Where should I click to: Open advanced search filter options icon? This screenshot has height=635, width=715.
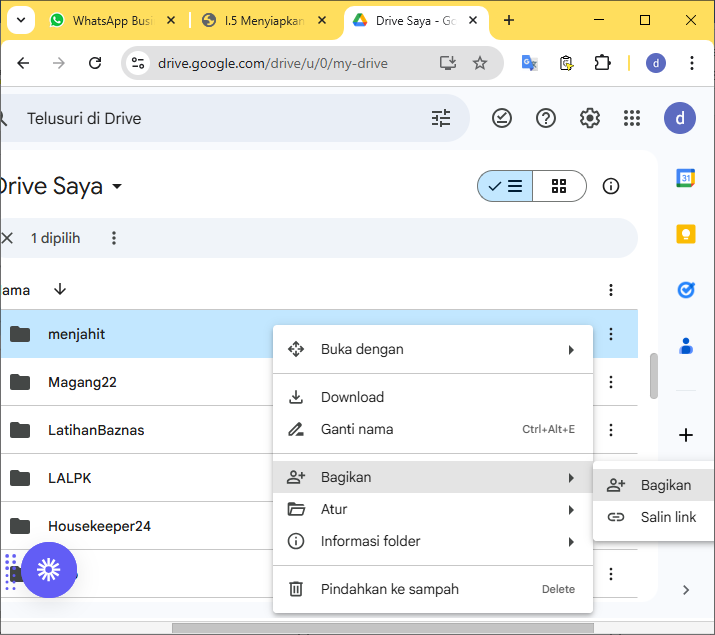click(x=441, y=118)
